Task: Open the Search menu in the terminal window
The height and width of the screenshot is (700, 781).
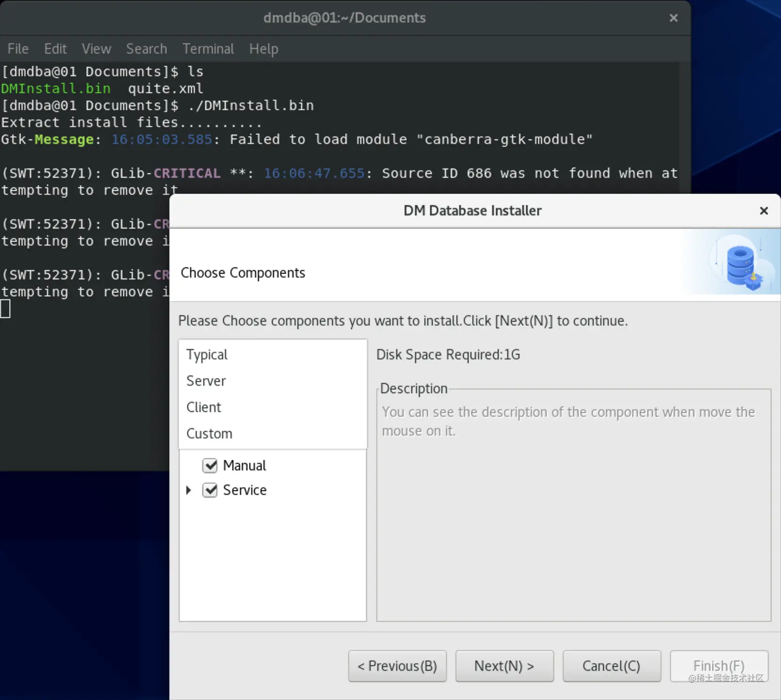Action: [147, 49]
